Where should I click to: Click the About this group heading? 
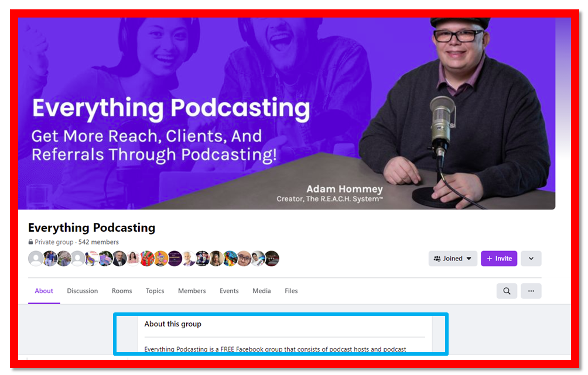(173, 324)
